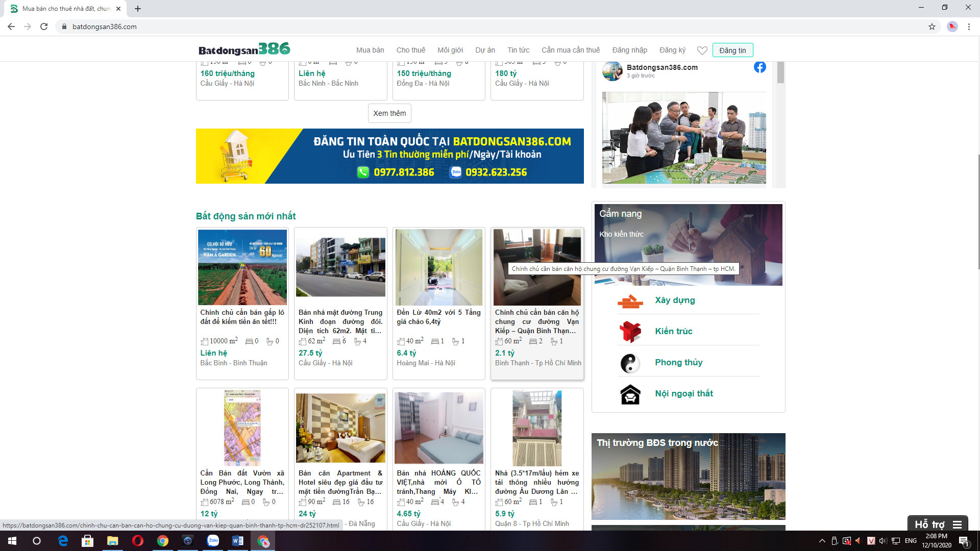The image size is (980, 551).
Task: Open the Chrome profile avatar
Action: coord(952,27)
